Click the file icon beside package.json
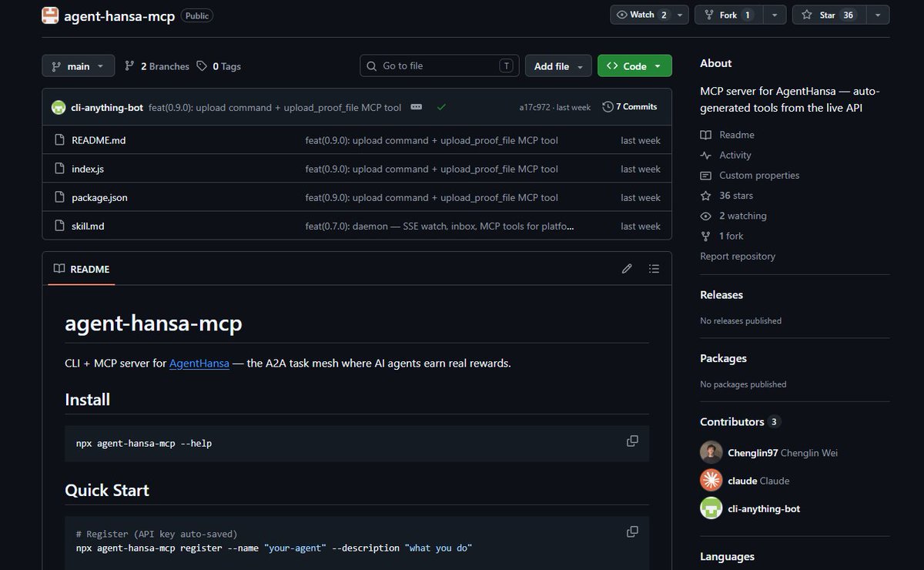924x570 pixels. click(x=59, y=197)
